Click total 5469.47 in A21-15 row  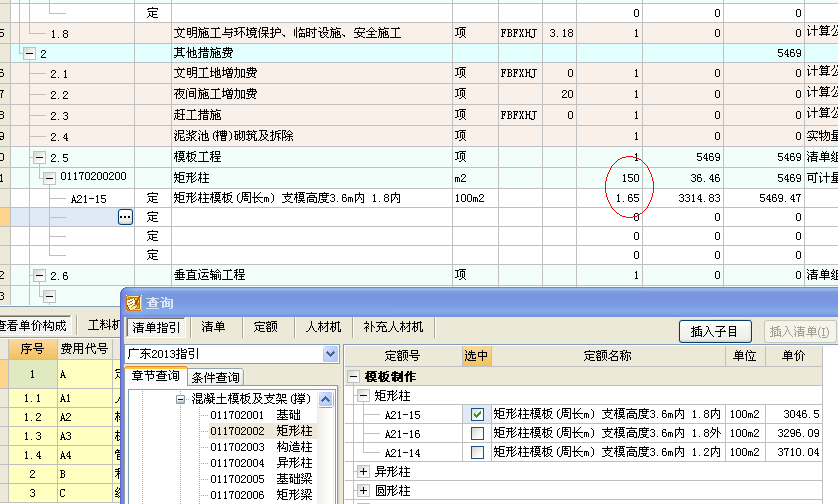[764, 198]
